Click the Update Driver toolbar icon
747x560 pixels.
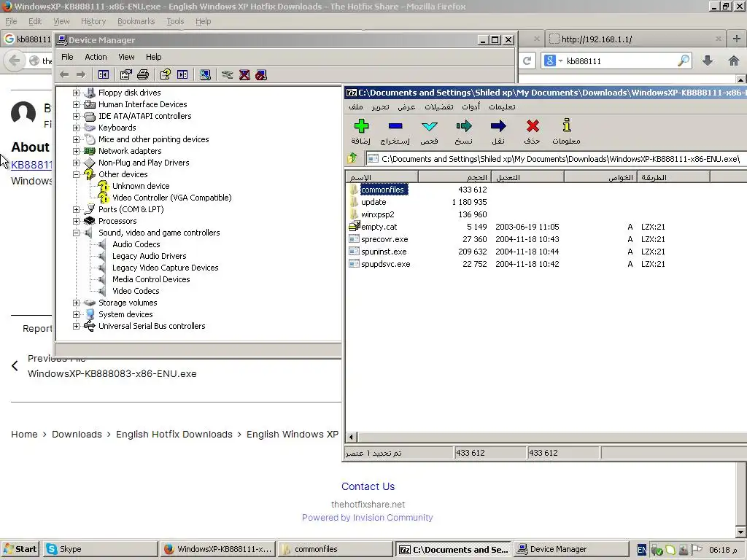228,75
